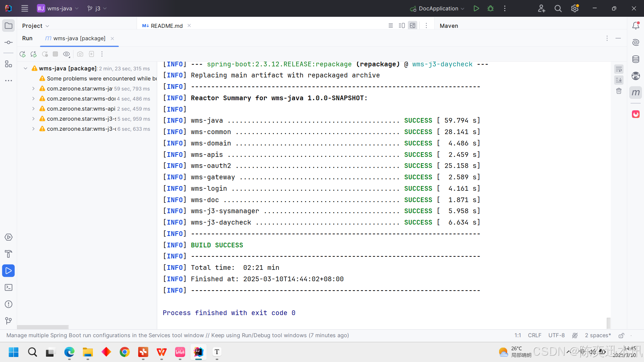Open the Maven tool window icon

pos(636,93)
